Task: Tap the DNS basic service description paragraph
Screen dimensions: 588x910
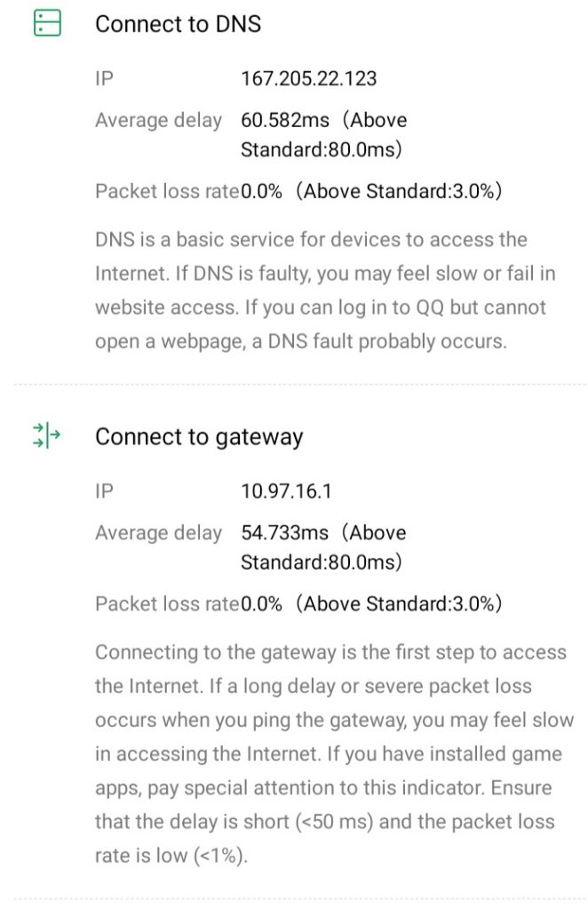Action: coord(325,291)
